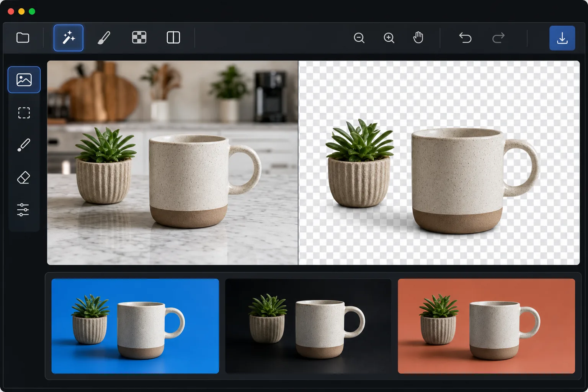The height and width of the screenshot is (392, 588).
Task: Toggle the transparency checkerboard background icon
Action: (139, 38)
